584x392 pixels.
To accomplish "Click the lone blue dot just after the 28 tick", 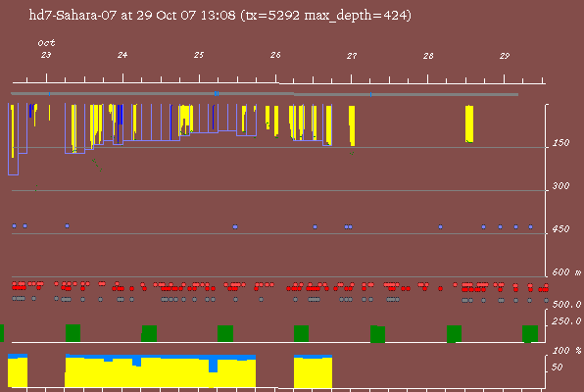I will click(x=440, y=226).
